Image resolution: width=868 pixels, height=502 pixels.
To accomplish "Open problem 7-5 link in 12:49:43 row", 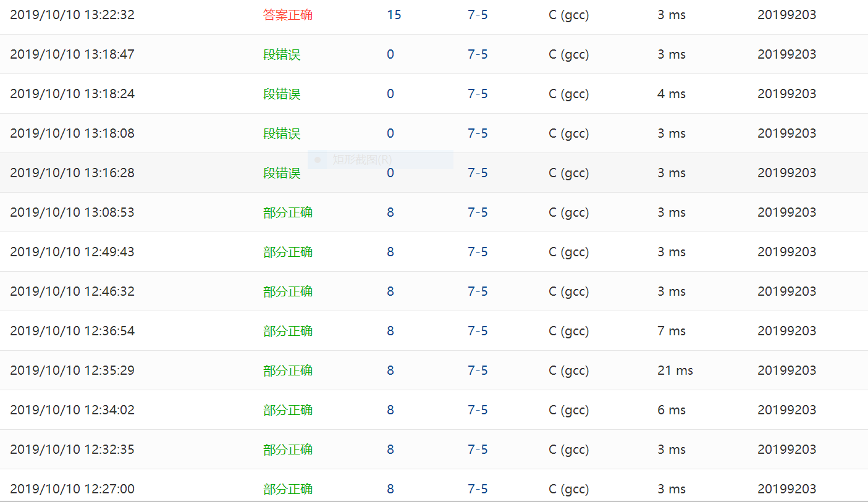I will [478, 252].
